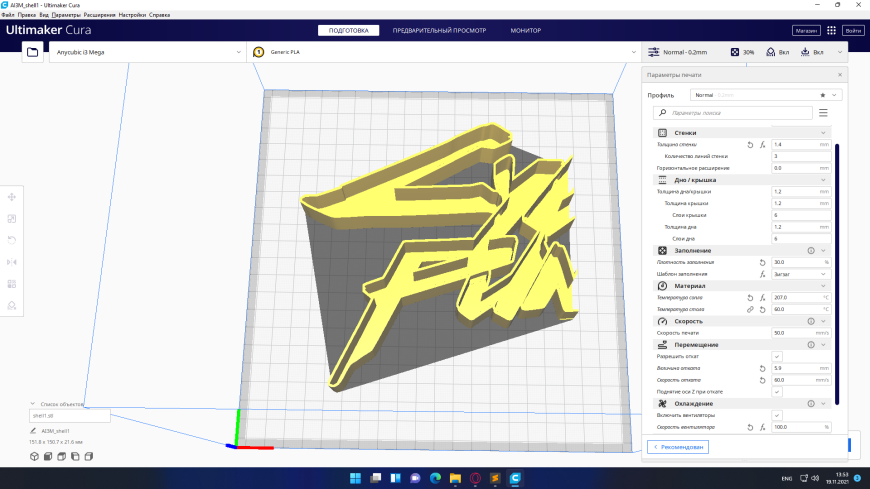Switch to ПОДГОТОВКА stage tab
This screenshot has width=870, height=489.
pos(348,31)
